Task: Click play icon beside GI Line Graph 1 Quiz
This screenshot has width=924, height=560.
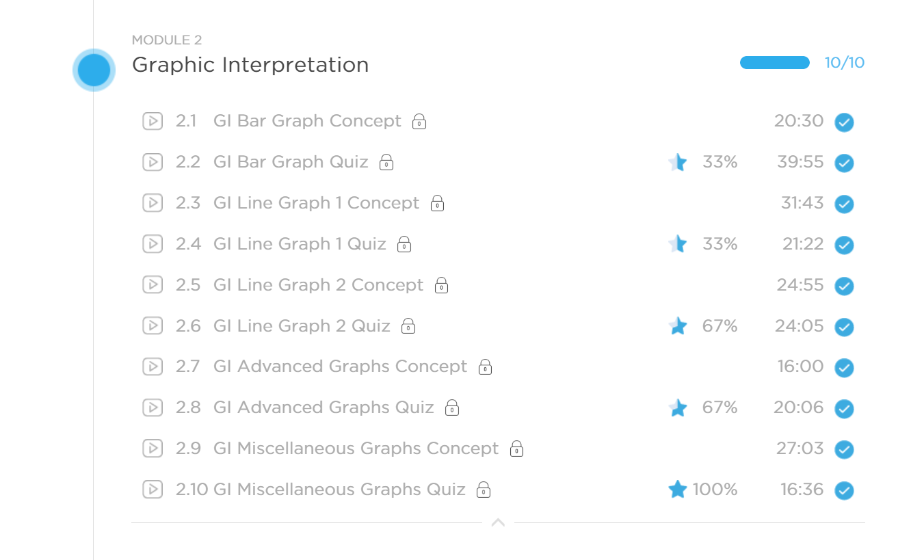Action: (152, 244)
